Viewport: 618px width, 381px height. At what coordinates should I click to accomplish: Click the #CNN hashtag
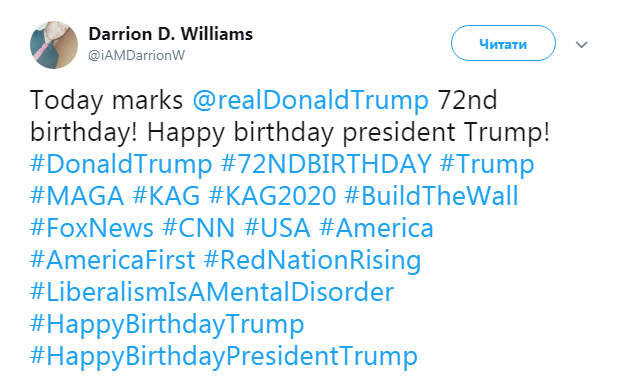[x=198, y=228]
